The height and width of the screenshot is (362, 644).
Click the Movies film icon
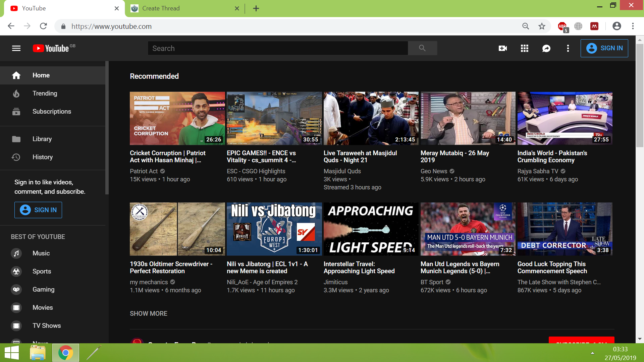coord(16,308)
